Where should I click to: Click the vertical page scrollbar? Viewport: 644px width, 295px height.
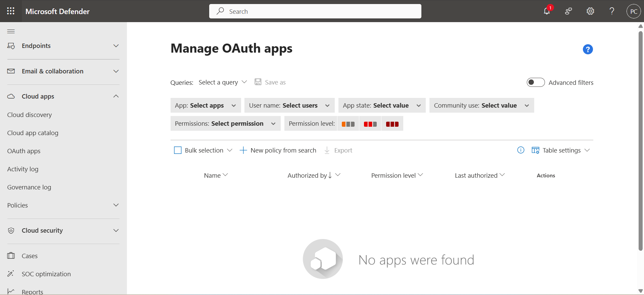[641, 141]
